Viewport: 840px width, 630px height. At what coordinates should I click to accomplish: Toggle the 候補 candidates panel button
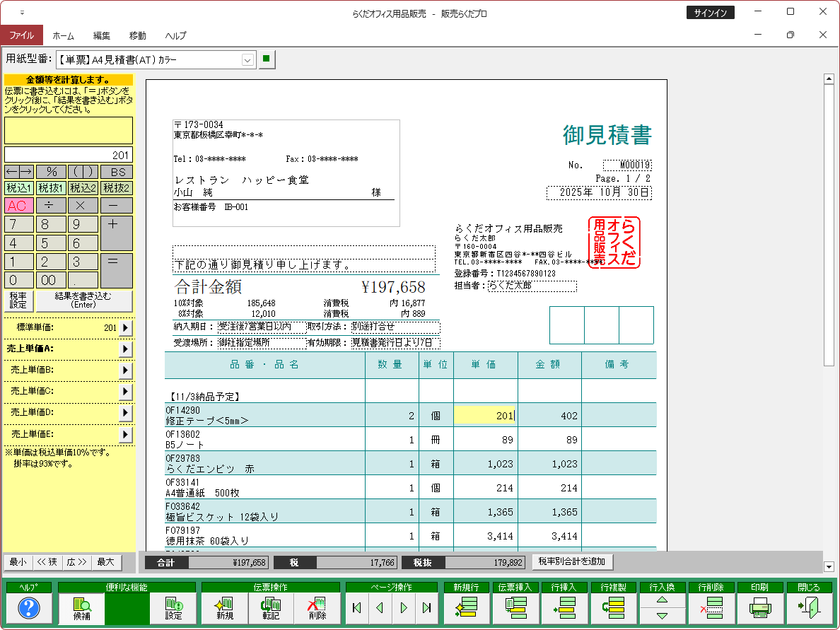click(x=82, y=608)
